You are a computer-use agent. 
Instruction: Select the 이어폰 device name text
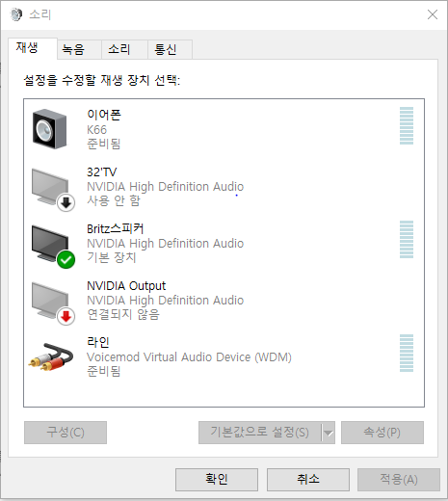point(104,115)
